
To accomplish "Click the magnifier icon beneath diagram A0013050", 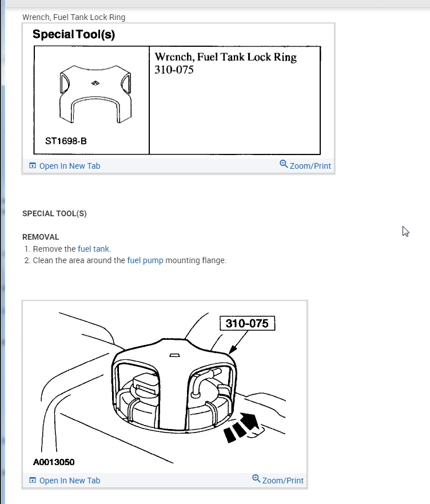I will click(256, 479).
